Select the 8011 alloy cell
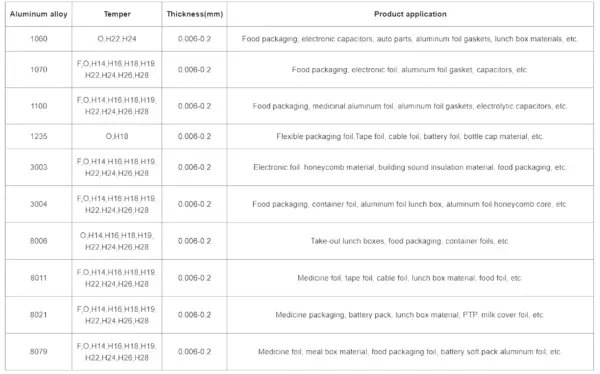Viewport: 600px width, 374px height. point(39,278)
